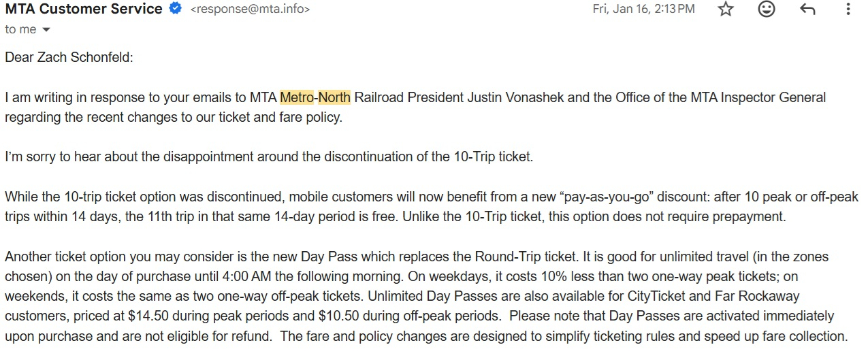Click the blue verified sender badge
Viewport: 868px width, 362px height.
pyautogui.click(x=175, y=10)
